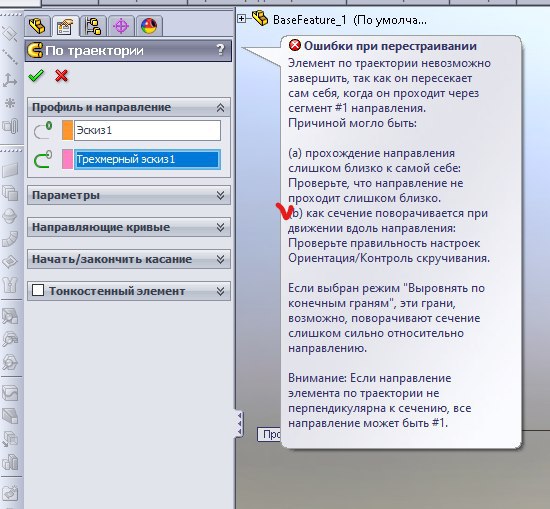Click the second magnifier analysis icon
The height and width of the screenshot is (509, 550).
pos(10,339)
